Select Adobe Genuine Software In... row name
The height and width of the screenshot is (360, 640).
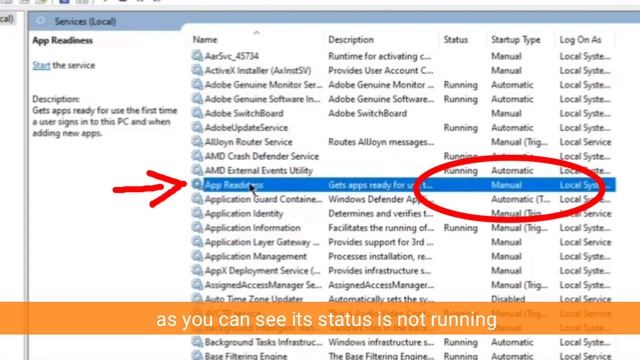coord(262,99)
